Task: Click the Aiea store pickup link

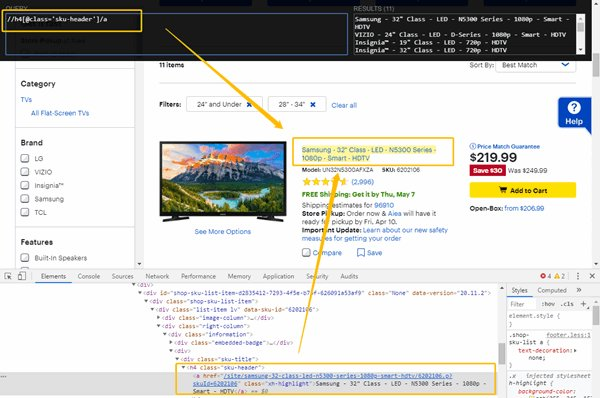Action: [x=395, y=214]
